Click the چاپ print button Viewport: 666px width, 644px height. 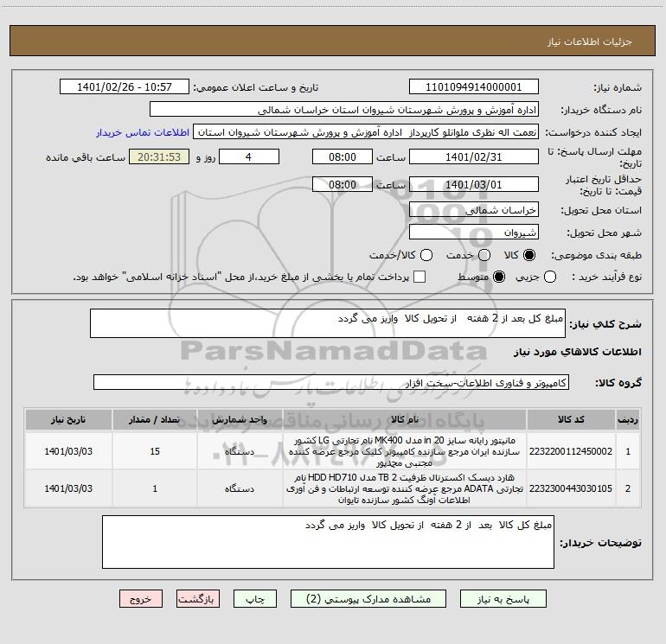pyautogui.click(x=255, y=598)
